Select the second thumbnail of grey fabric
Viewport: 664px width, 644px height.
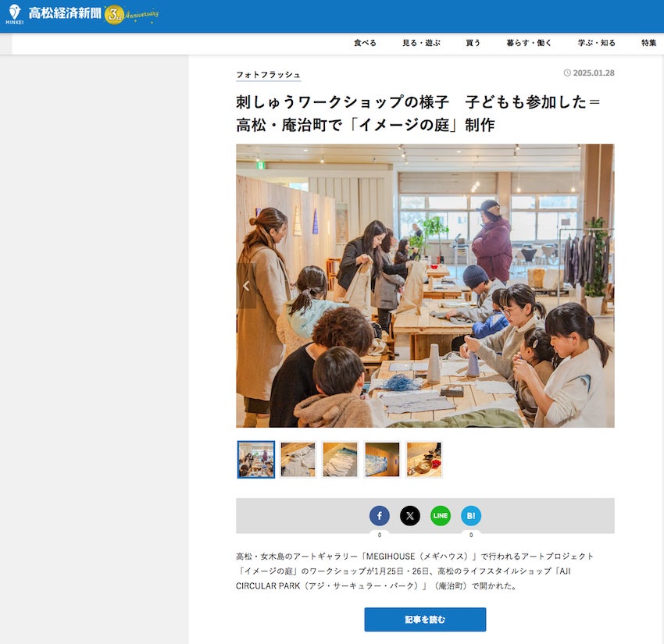[298, 460]
